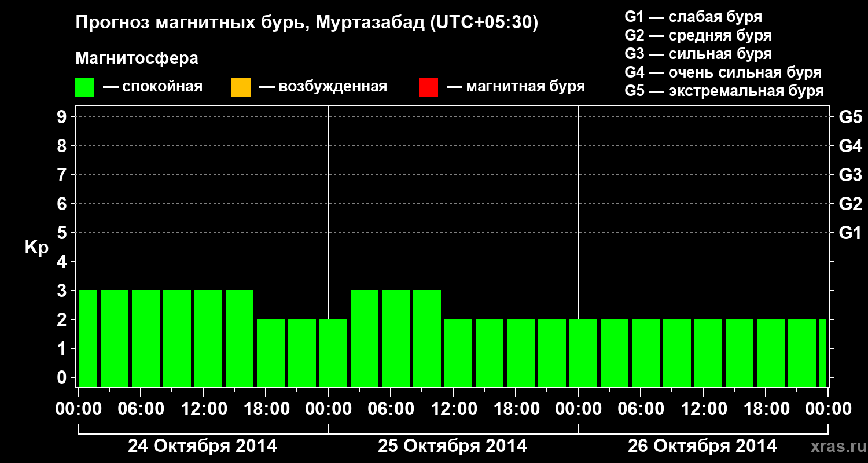Click the G5 label on right axis
Image resolution: width=868 pixels, height=463 pixels.
click(850, 117)
